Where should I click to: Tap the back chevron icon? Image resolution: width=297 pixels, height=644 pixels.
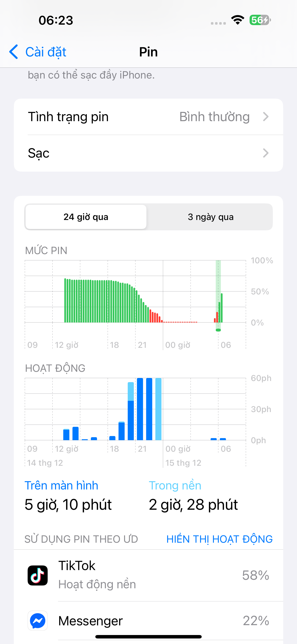pyautogui.click(x=14, y=52)
